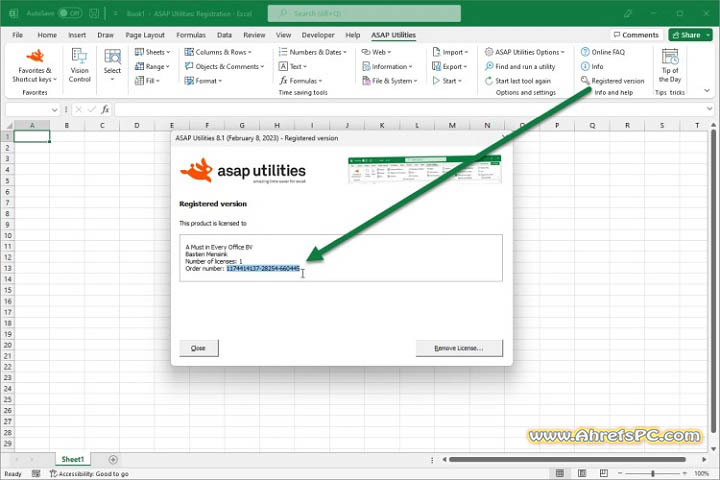Open the Information menu
This screenshot has width=720, height=480.
pos(387,67)
